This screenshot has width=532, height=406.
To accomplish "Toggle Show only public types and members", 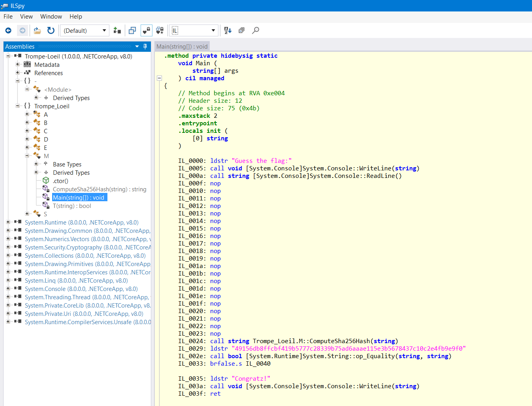I will 132,30.
